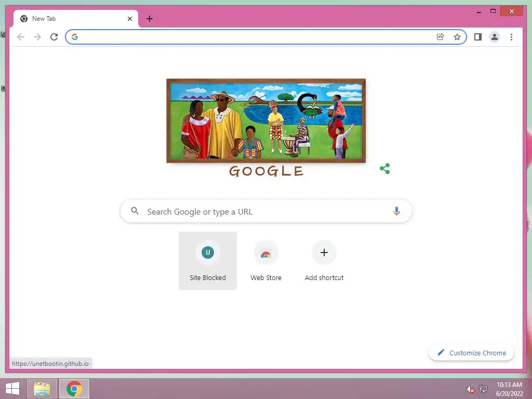Go back using the back arrow

coord(21,37)
